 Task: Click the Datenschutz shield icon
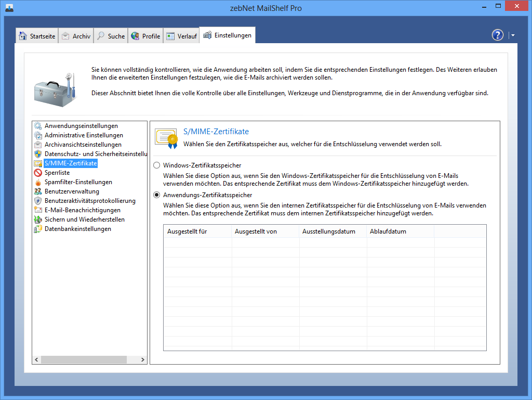click(x=38, y=154)
